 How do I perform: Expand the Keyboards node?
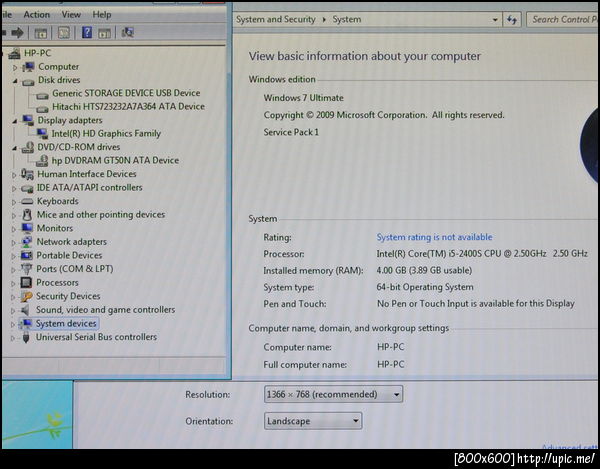(x=14, y=202)
